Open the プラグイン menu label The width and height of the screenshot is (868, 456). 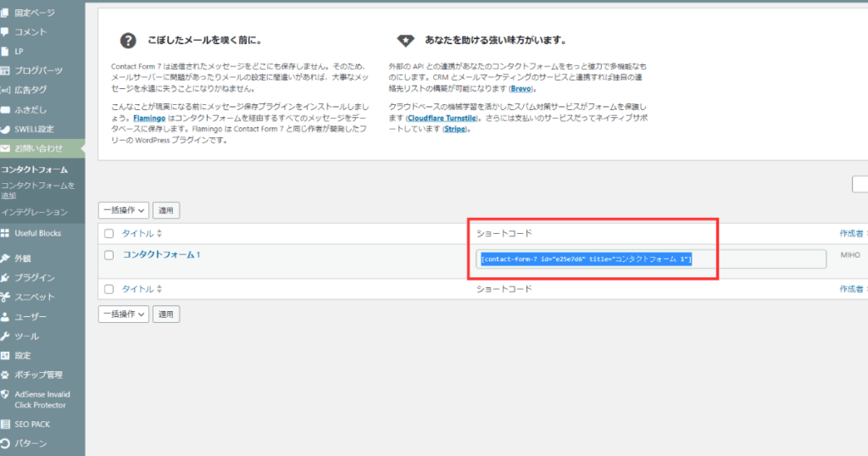[35, 278]
